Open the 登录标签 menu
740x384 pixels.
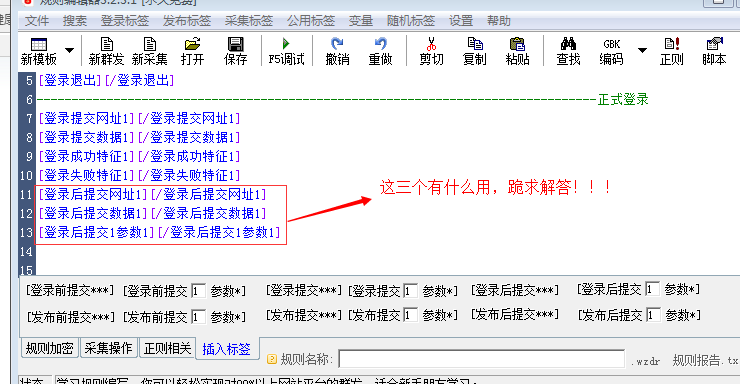125,21
